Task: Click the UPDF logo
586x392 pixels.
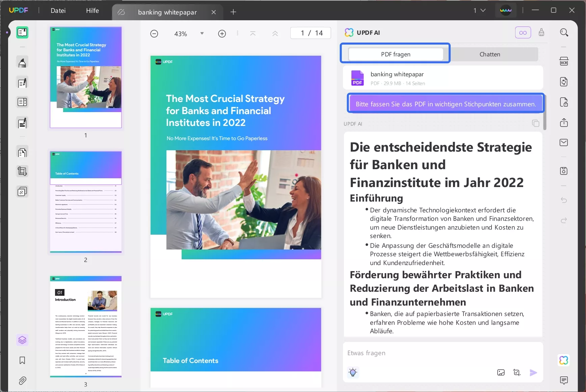Action: point(19,10)
